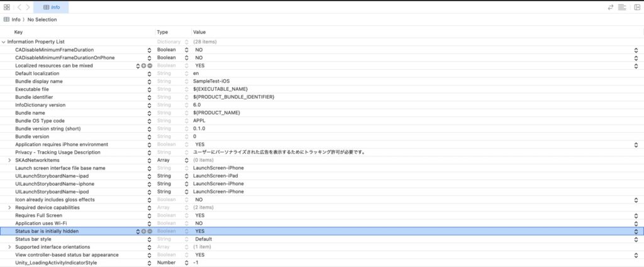Click plus icon on Localized resources can be mixed row
Image resolution: width=644 pixels, height=267 pixels.
143,65
